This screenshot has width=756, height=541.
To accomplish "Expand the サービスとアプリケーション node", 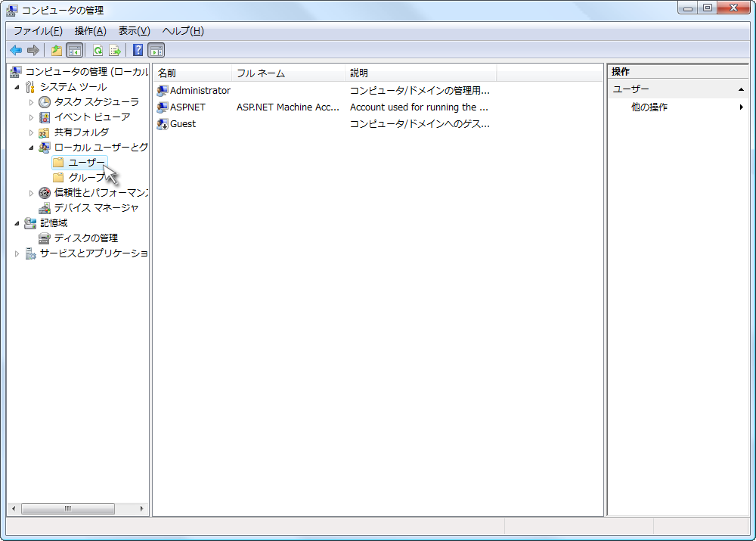I will 17,253.
